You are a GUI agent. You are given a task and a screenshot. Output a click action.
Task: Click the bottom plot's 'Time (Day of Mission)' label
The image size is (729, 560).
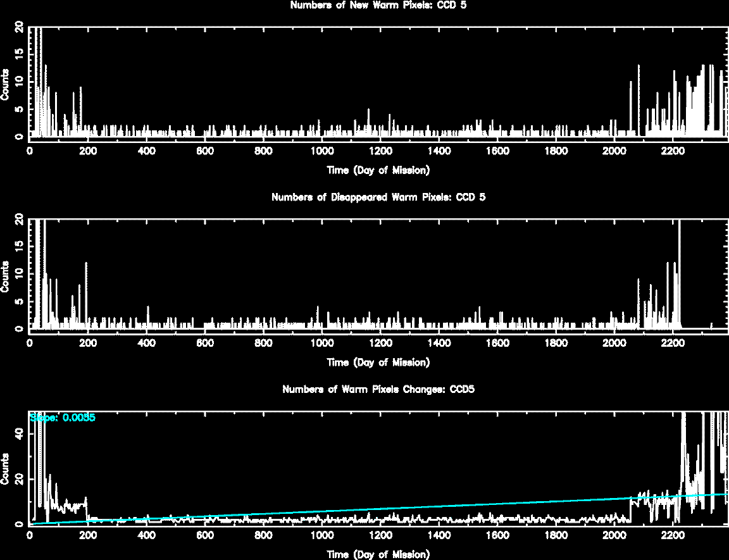tap(378, 554)
